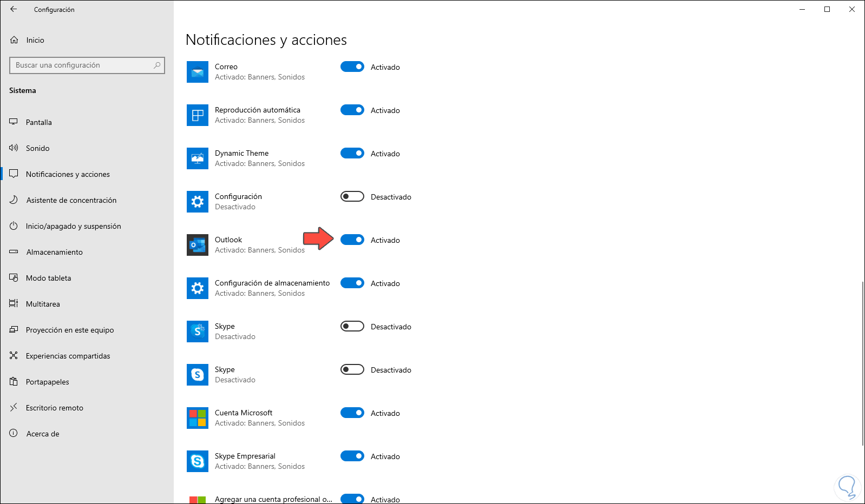Click the Cuenta Microsoft logo icon
Image resolution: width=865 pixels, height=504 pixels.
198,418
